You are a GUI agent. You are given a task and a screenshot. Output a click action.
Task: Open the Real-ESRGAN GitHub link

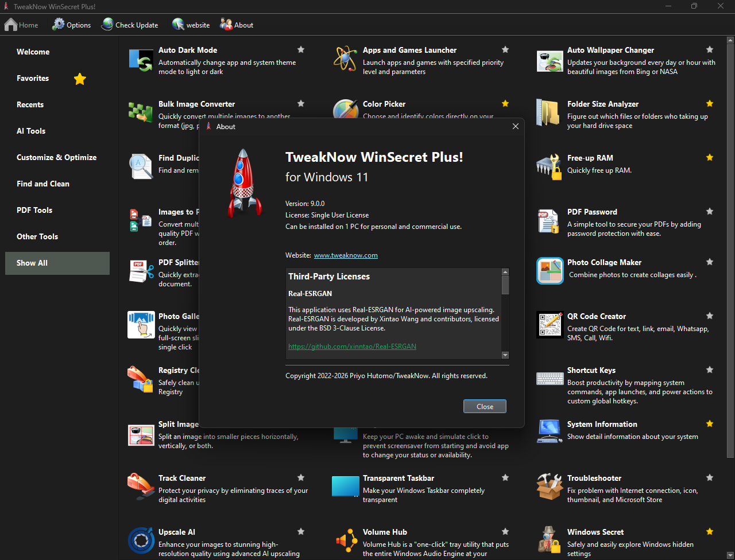[352, 347]
